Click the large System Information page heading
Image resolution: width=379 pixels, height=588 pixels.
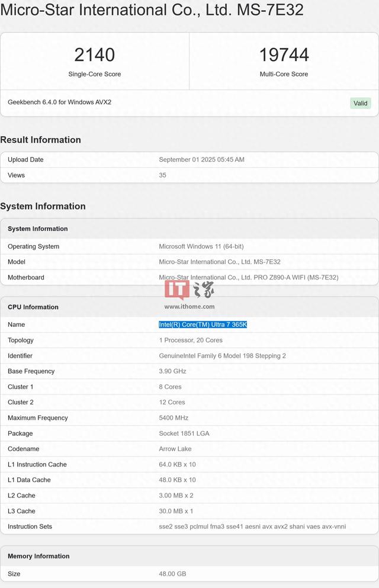tap(43, 206)
